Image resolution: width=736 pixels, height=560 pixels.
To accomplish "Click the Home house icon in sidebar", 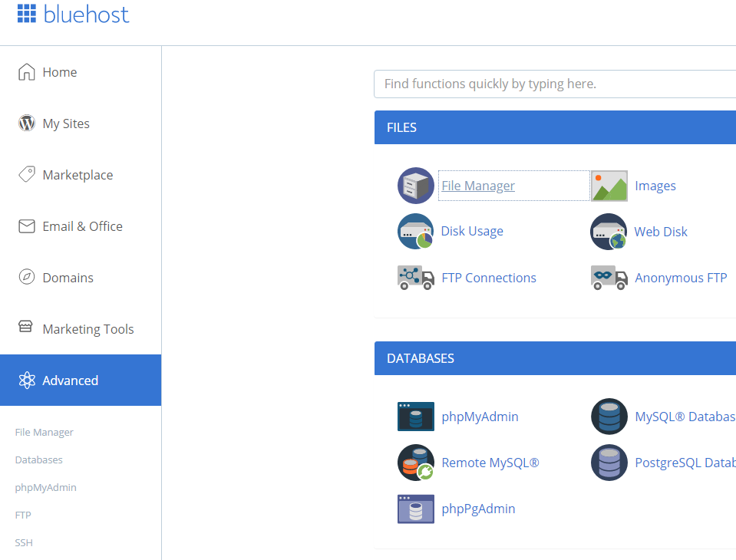I will [x=27, y=72].
